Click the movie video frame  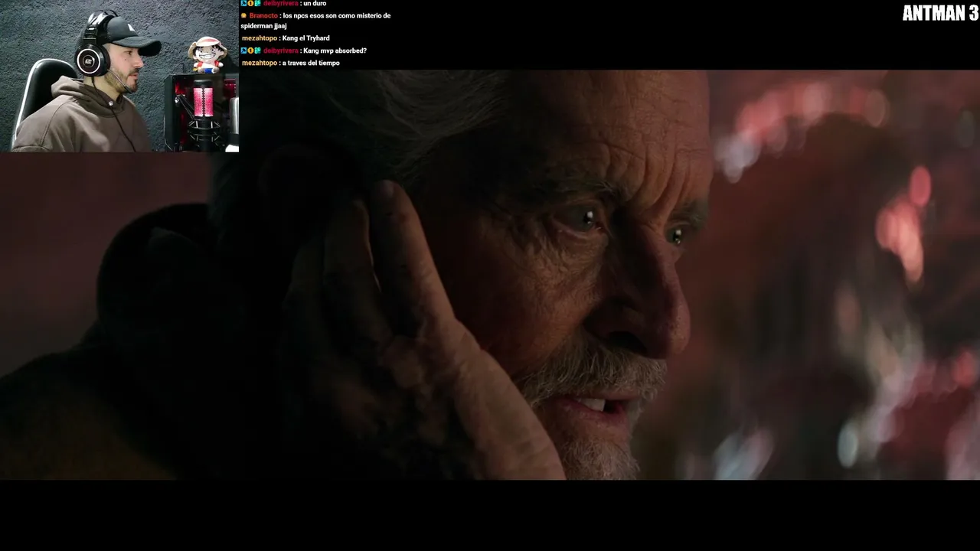click(x=490, y=275)
